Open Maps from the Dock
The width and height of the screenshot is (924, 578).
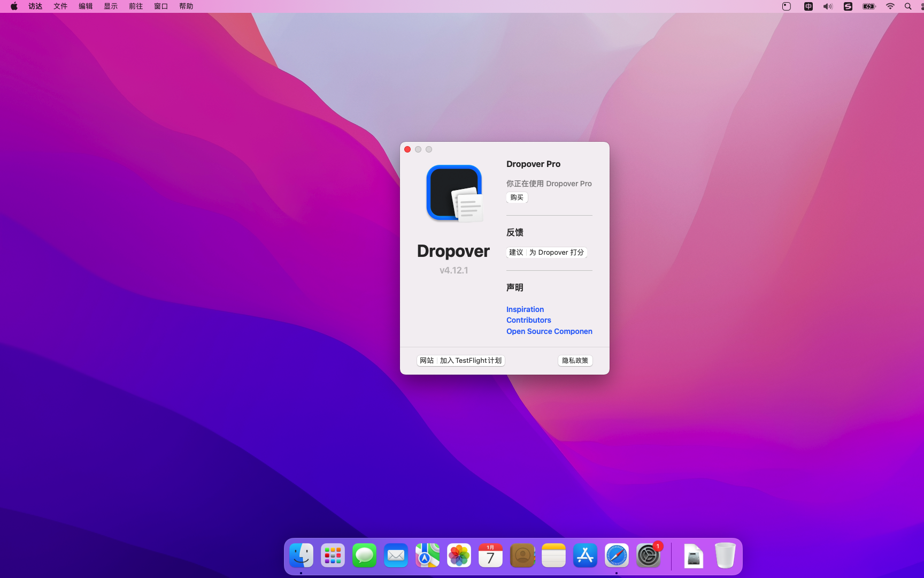[x=428, y=556]
